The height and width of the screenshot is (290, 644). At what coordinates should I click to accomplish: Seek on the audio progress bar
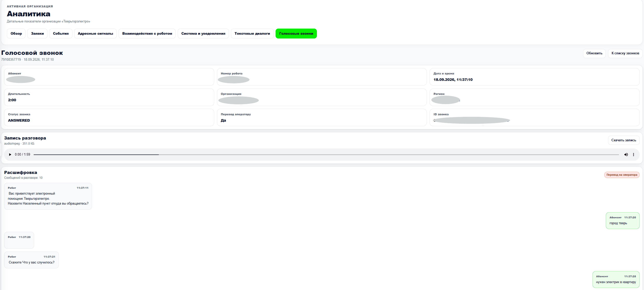(x=326, y=155)
